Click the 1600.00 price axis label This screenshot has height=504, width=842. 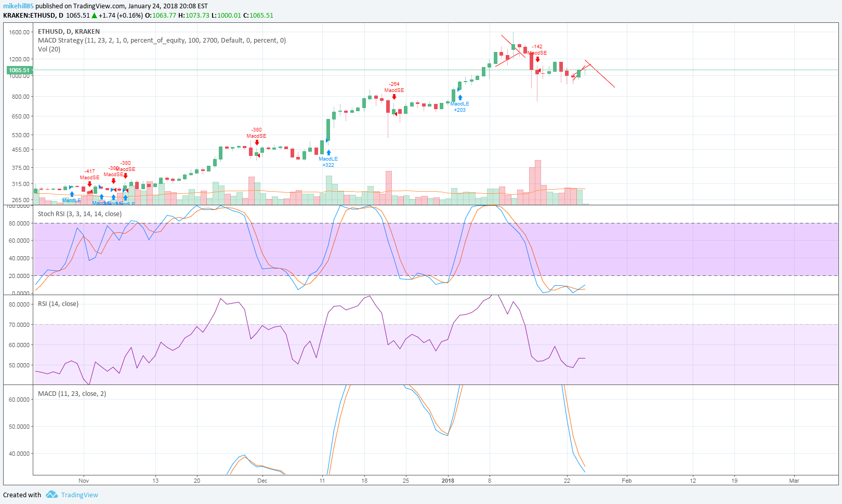[x=19, y=32]
